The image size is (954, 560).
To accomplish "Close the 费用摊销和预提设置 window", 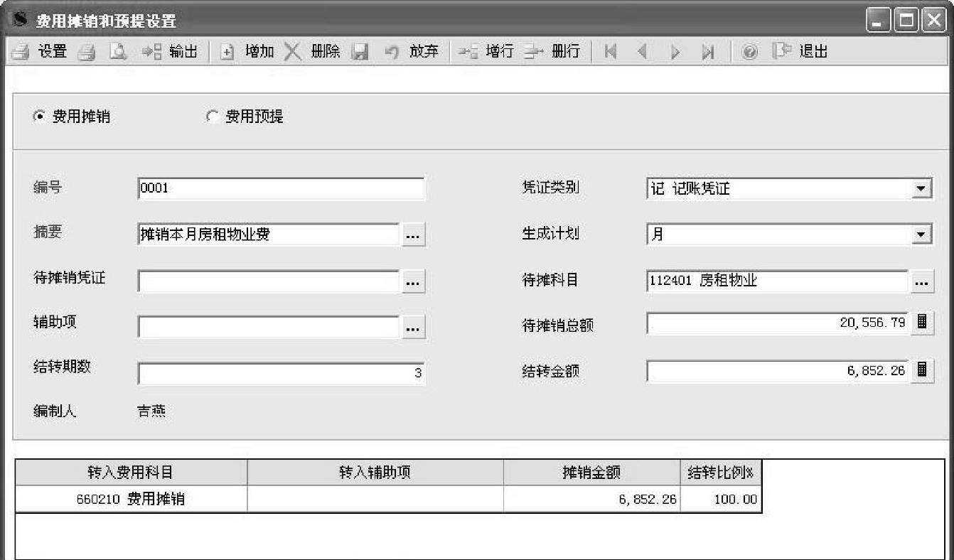I will coord(933,20).
